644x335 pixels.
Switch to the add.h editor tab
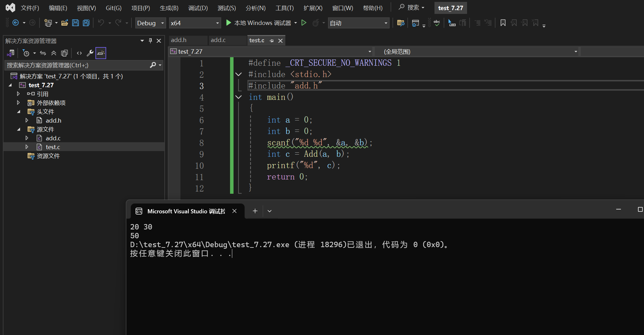[179, 40]
